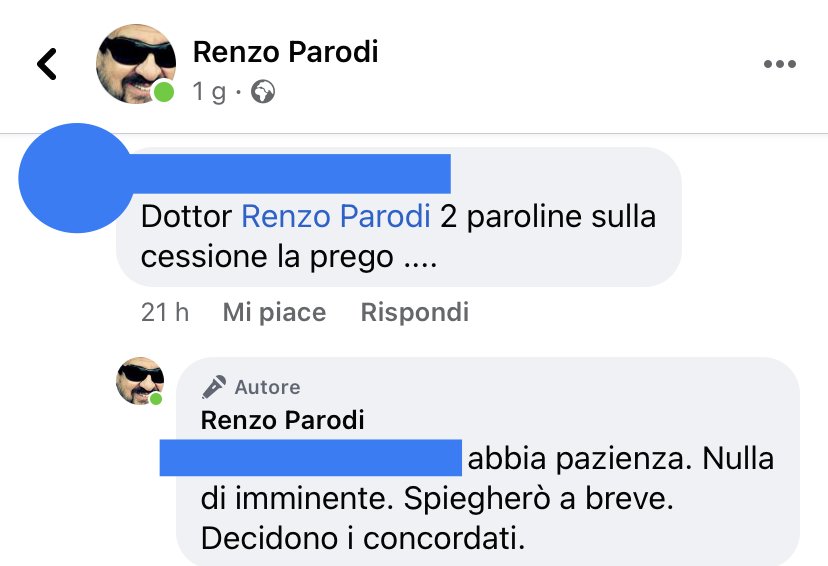The width and height of the screenshot is (828, 566).
Task: Open Renzo Parodi name in reply bubble
Action: [x=283, y=420]
